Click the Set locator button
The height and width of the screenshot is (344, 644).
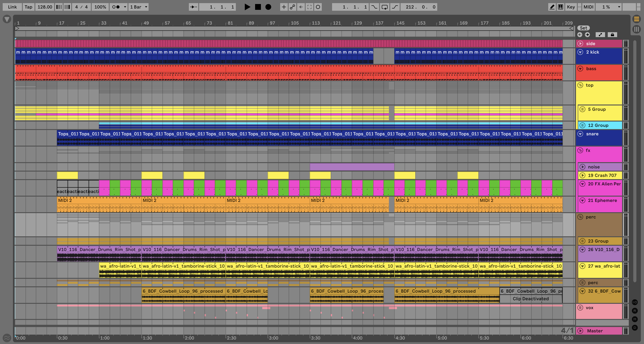583,28
